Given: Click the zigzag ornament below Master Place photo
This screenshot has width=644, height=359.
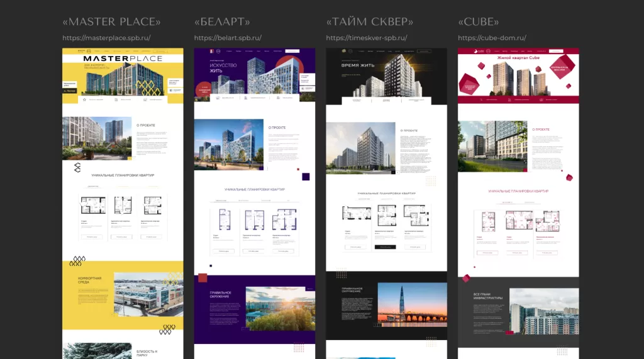Looking at the screenshot, I should pos(77,168).
